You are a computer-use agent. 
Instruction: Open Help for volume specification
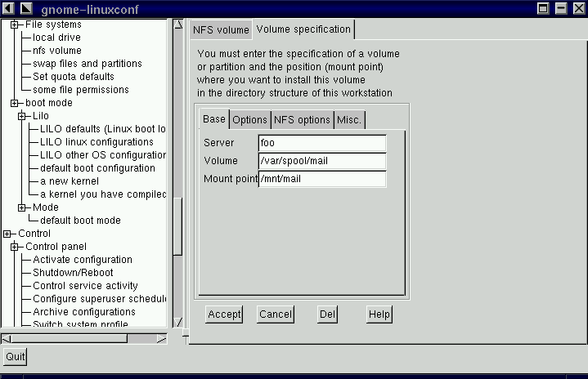(x=379, y=314)
